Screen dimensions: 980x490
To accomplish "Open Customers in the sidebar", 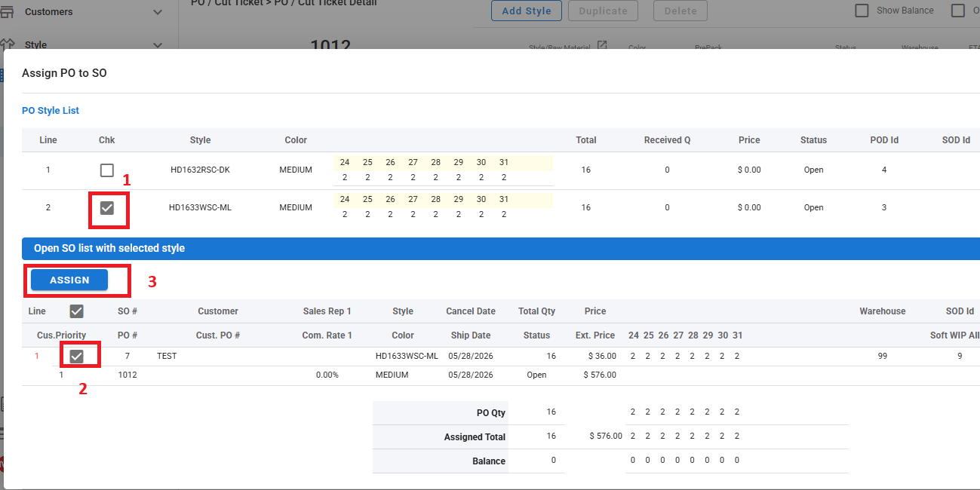I will click(49, 12).
